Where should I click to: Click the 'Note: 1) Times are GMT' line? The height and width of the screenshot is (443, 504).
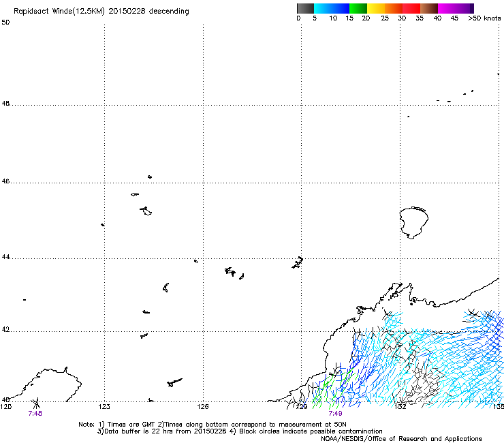[212, 425]
